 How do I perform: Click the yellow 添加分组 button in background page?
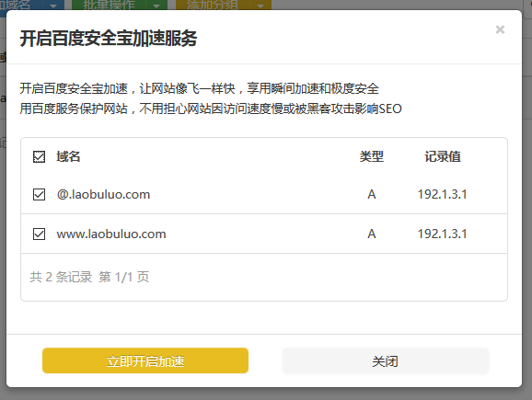[213, 6]
